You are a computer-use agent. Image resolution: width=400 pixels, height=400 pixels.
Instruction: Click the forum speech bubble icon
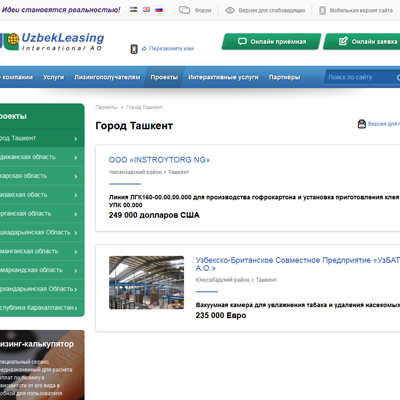coord(184,10)
